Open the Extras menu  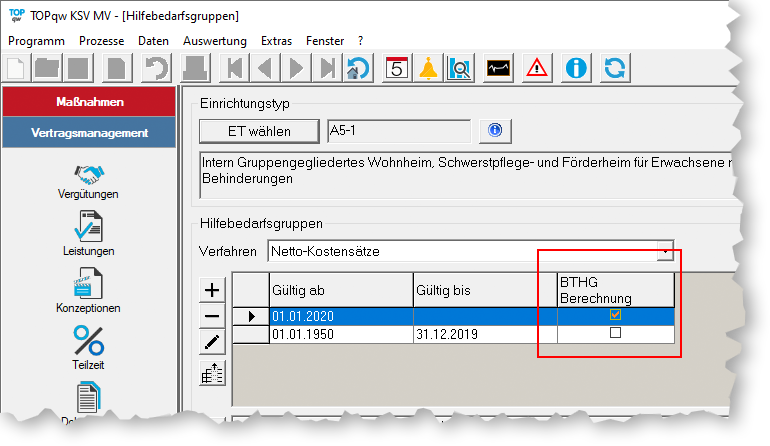tap(276, 41)
